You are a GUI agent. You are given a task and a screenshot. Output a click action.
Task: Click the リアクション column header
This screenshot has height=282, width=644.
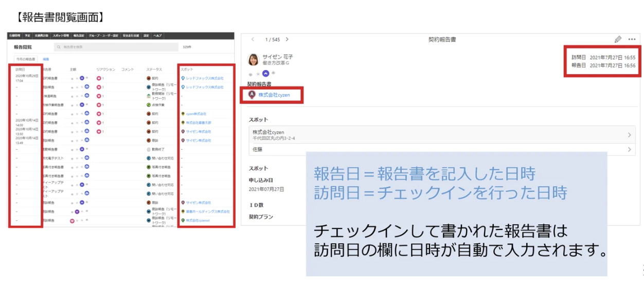click(105, 69)
